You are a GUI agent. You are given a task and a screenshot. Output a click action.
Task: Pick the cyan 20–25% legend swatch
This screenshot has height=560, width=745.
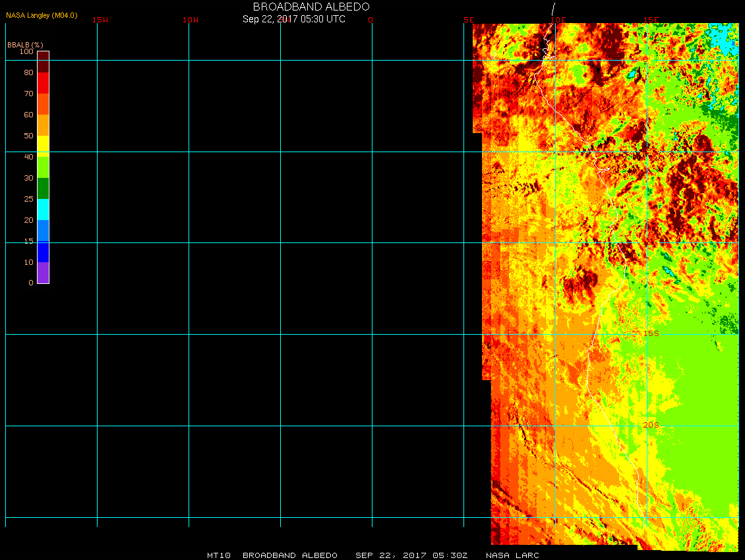(43, 210)
